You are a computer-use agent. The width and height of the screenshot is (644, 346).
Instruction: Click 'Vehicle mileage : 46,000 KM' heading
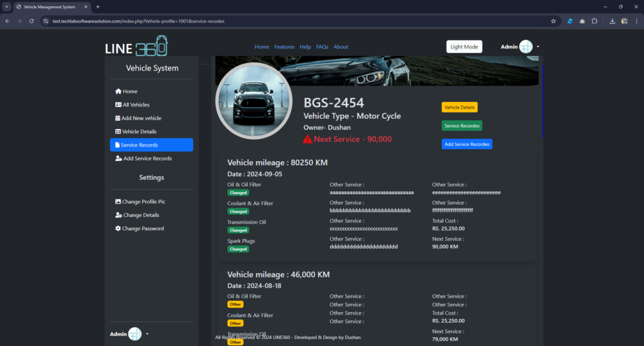[x=279, y=274]
